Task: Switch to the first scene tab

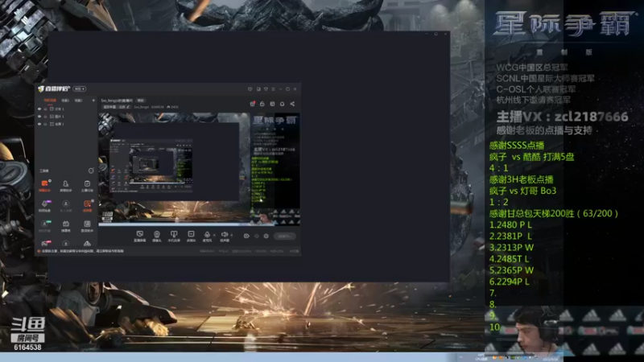Action: pos(50,101)
